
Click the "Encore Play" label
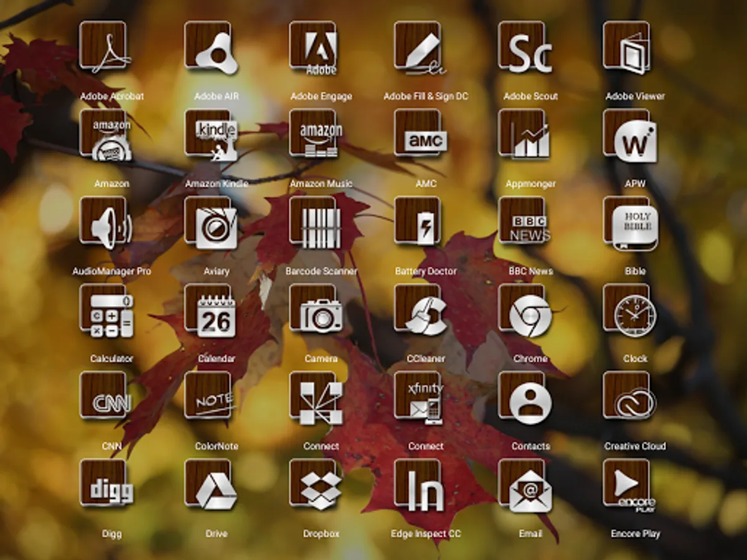pyautogui.click(x=635, y=534)
